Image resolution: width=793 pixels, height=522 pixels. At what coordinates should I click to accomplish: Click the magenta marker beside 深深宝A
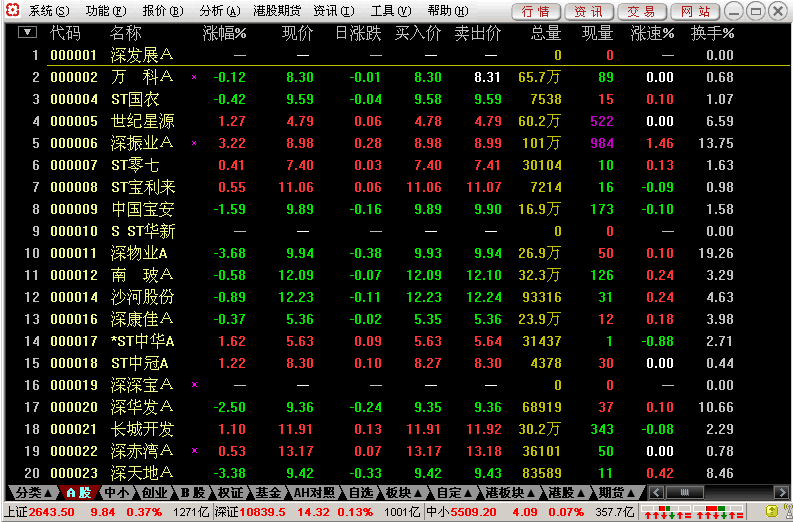click(194, 385)
